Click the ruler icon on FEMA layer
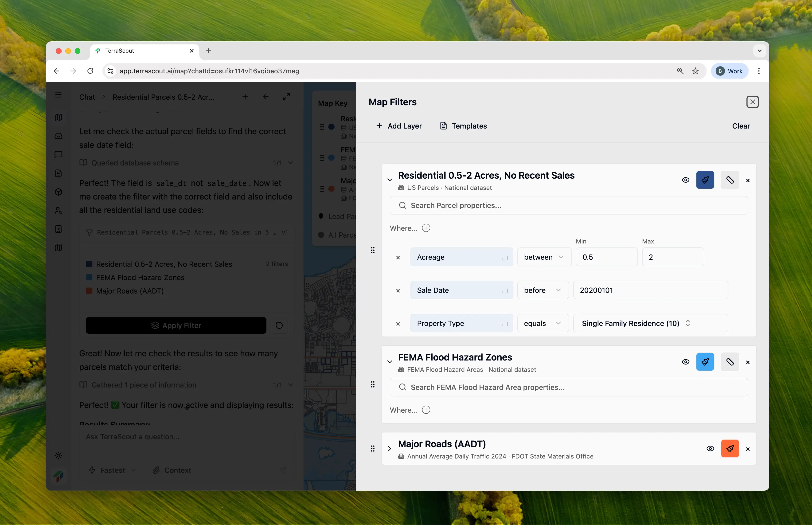 [x=730, y=362]
